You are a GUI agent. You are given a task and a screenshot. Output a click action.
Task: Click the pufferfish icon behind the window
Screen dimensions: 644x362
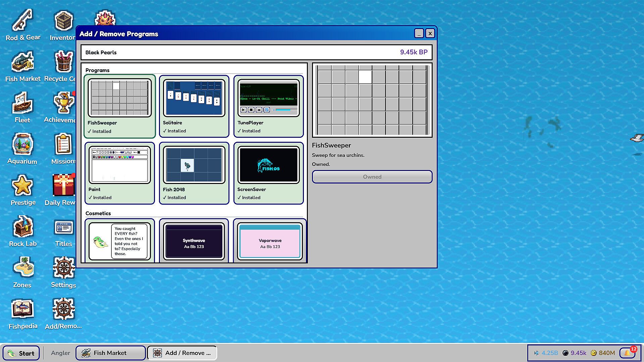105,18
